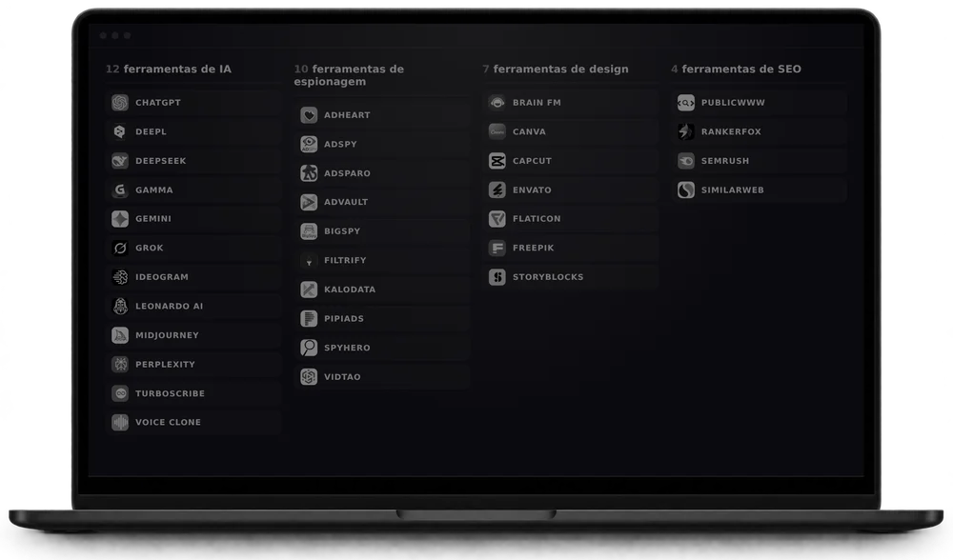Click the RankerFox icon

pyautogui.click(x=685, y=131)
